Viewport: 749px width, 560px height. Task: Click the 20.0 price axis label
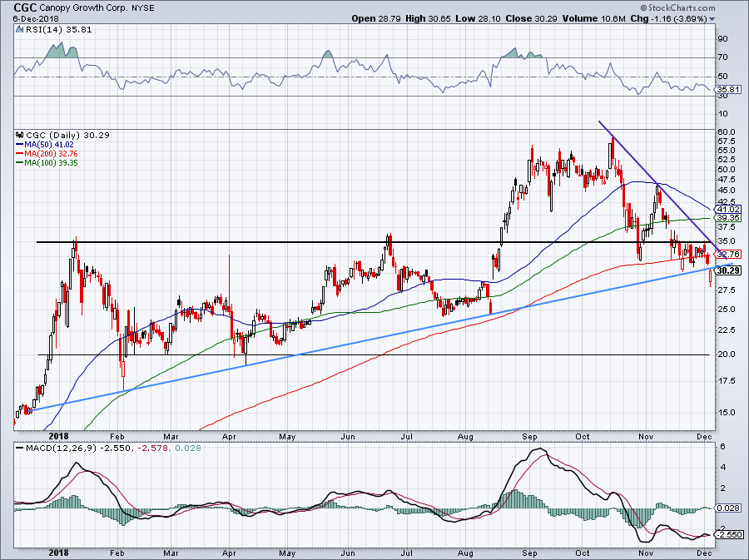tap(726, 354)
